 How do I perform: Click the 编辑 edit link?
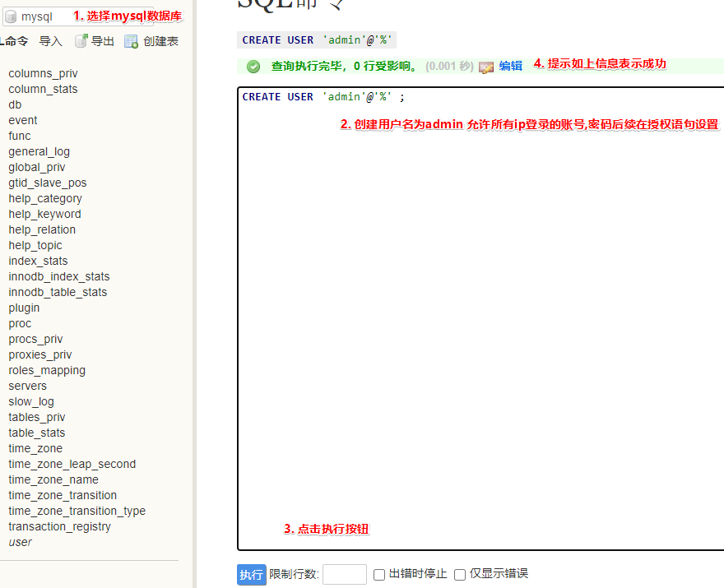(x=511, y=66)
